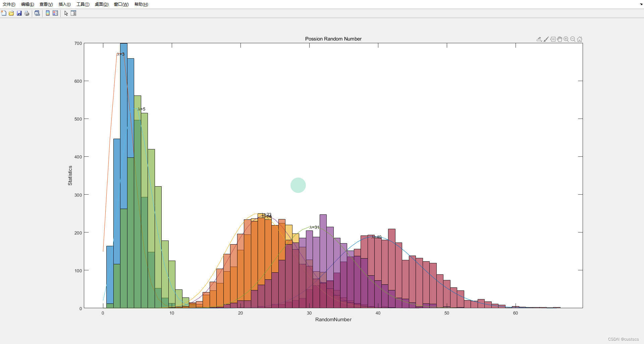This screenshot has height=344, width=644.
Task: Click the Open File folder icon
Action: point(11,13)
